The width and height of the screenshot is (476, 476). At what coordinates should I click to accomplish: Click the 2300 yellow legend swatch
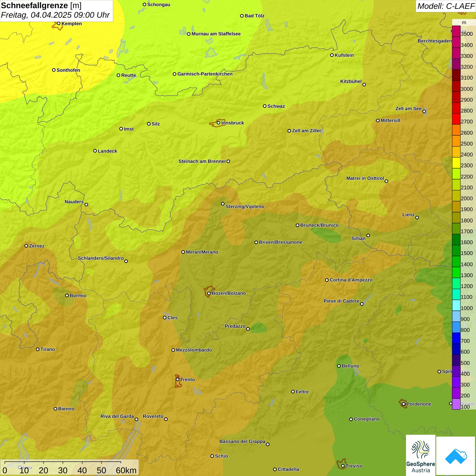click(x=456, y=163)
